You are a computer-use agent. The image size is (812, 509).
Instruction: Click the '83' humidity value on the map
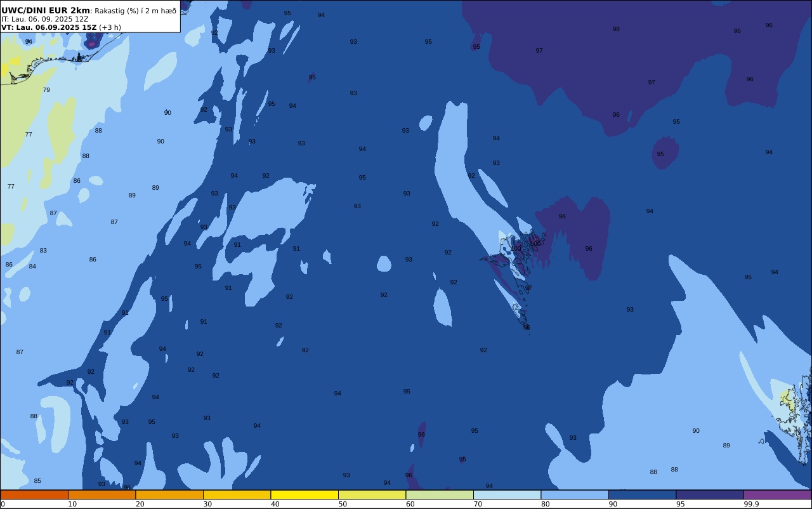[x=43, y=251]
